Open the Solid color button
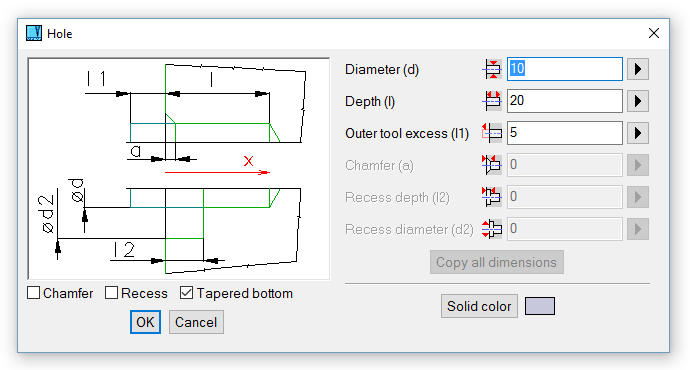 coord(479,306)
